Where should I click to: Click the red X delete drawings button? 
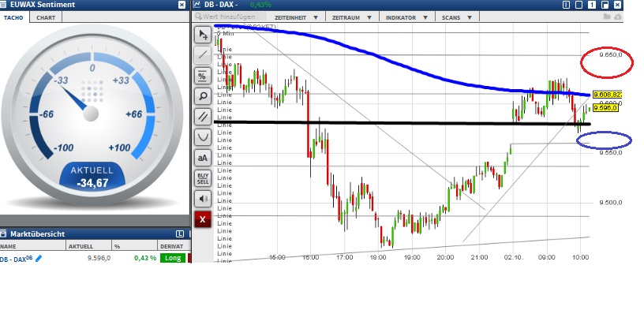203,219
